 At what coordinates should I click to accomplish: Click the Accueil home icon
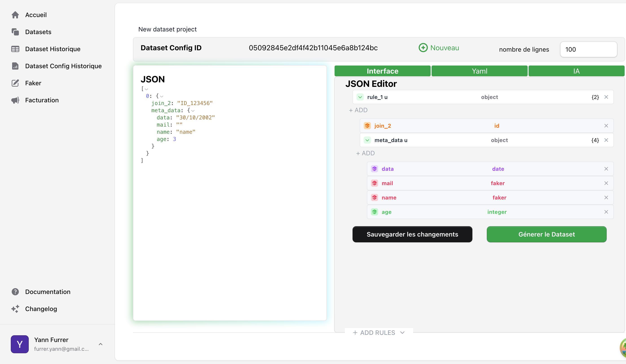tap(15, 15)
